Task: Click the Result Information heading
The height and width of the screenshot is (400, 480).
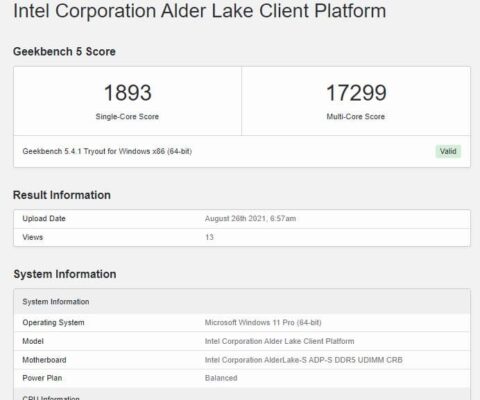Action: [62, 195]
